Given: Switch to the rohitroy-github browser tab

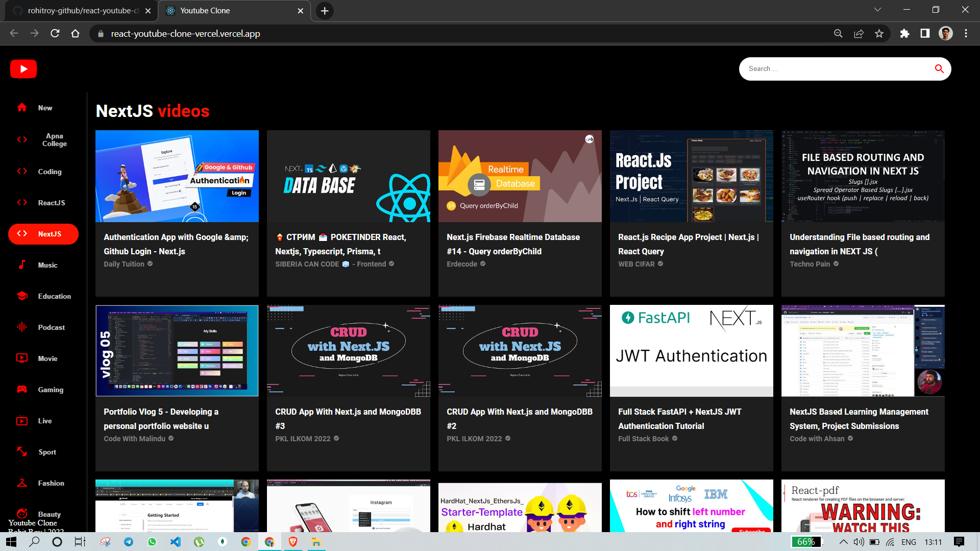Looking at the screenshot, I should pyautogui.click(x=82, y=11).
